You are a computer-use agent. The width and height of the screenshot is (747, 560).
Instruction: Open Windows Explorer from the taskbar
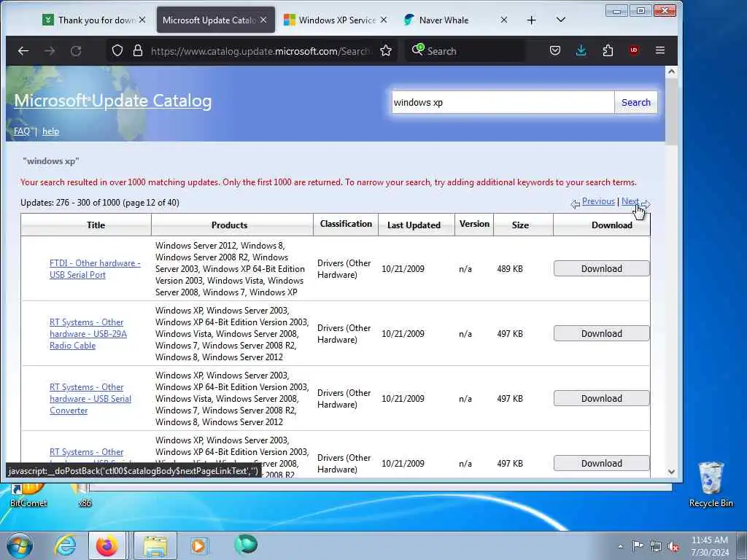(155, 545)
